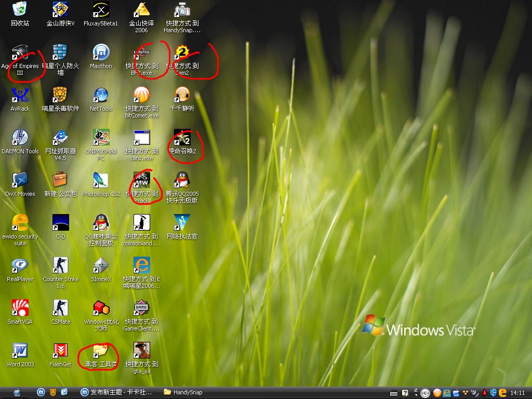The height and width of the screenshot is (399, 532).
Task: Launch BitComet.exe shortcut
Action: (141, 95)
